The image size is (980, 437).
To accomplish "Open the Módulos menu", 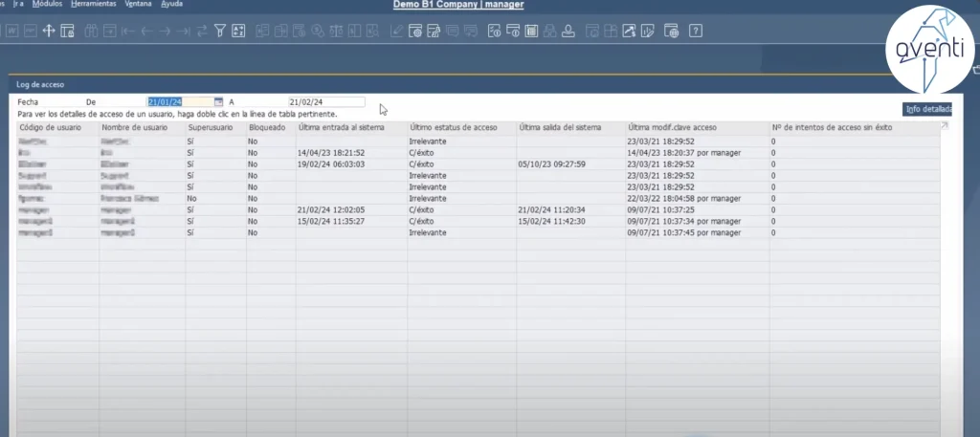I will tap(48, 4).
